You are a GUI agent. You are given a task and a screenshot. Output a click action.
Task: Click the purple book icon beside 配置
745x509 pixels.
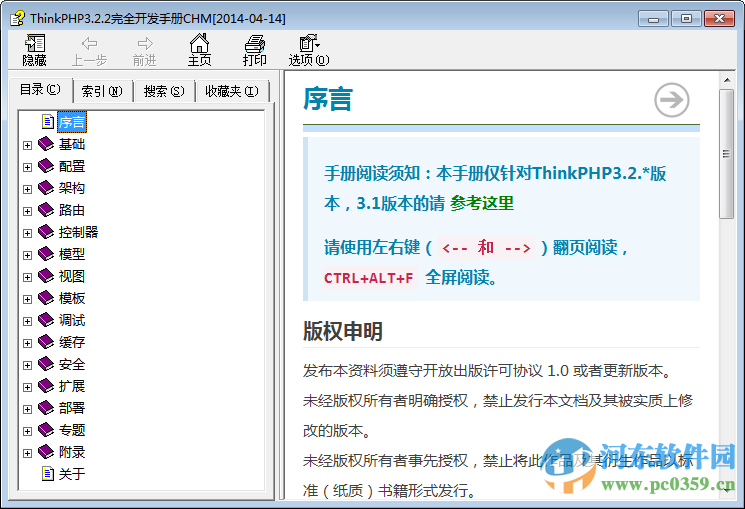click(46, 165)
